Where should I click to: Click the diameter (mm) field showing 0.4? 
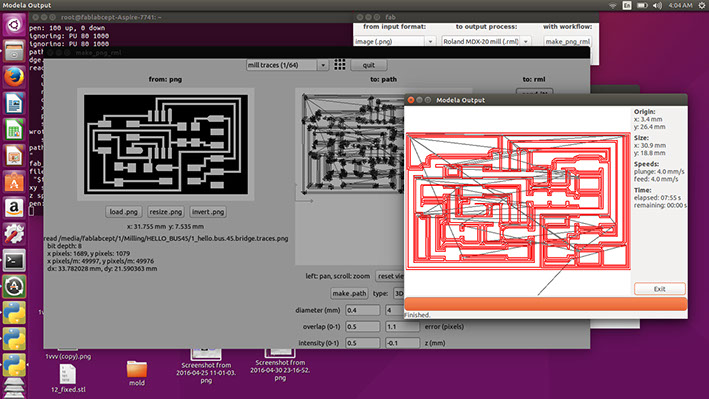tap(362, 310)
